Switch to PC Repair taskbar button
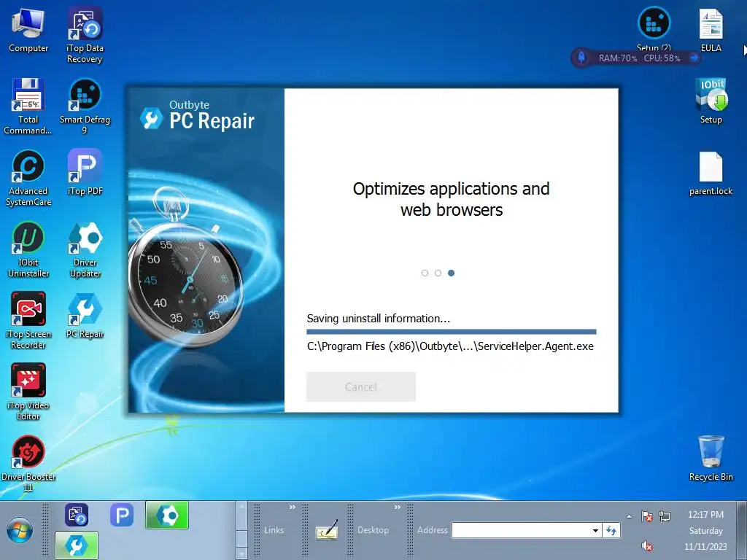 pos(76,545)
